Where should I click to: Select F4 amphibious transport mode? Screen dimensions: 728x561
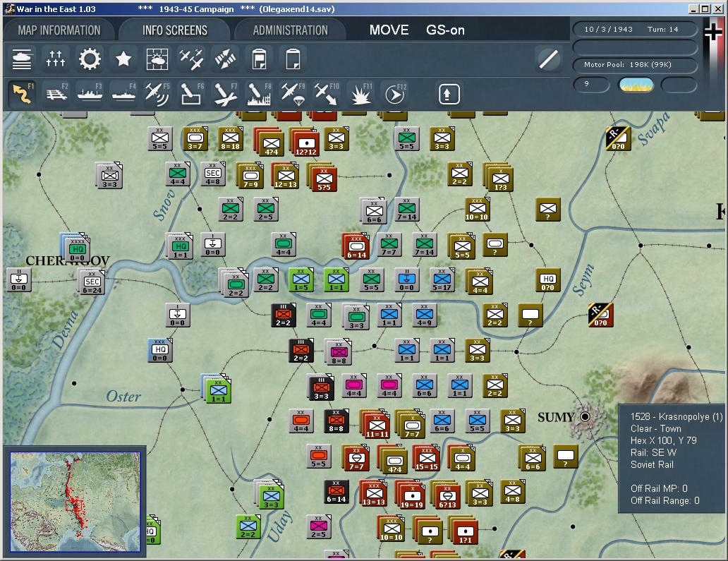coord(124,93)
